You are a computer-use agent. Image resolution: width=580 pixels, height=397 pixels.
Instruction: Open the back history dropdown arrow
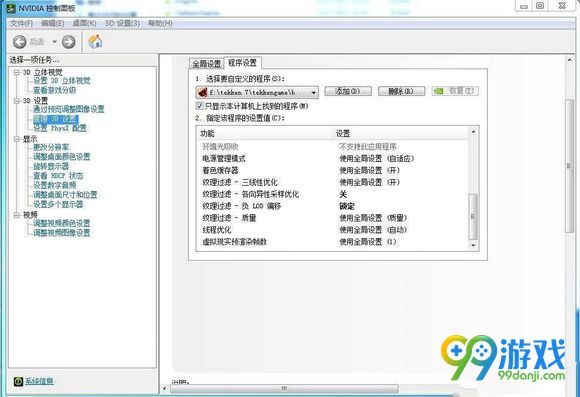54,42
